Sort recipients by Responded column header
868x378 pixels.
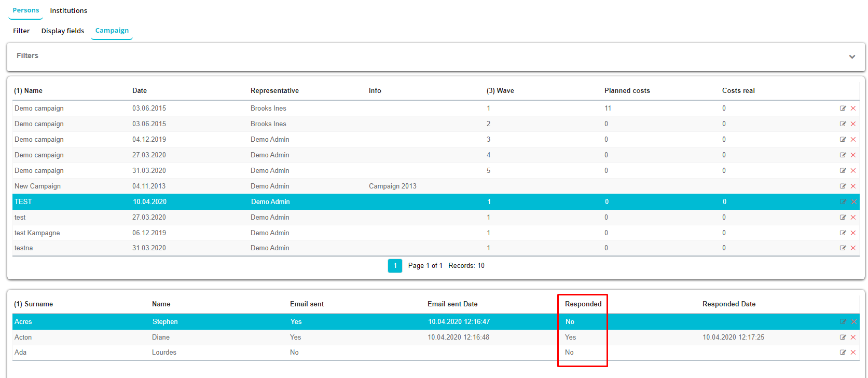(583, 304)
